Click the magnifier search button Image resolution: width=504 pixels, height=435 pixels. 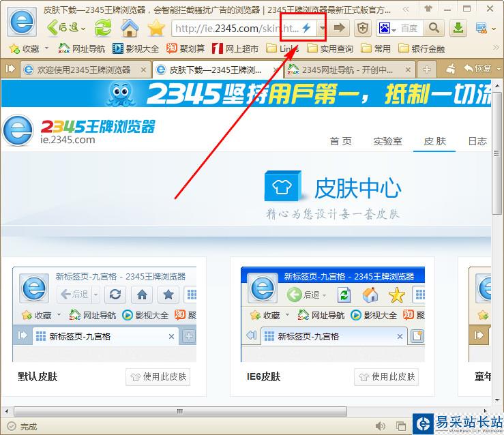[434, 28]
